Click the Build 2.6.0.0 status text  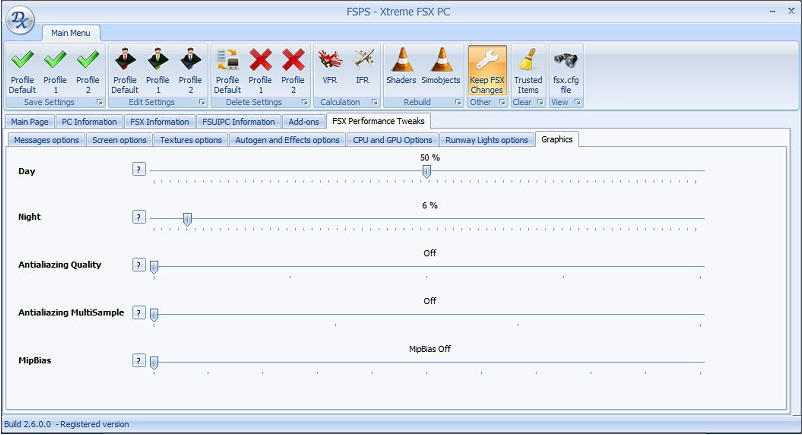point(28,424)
